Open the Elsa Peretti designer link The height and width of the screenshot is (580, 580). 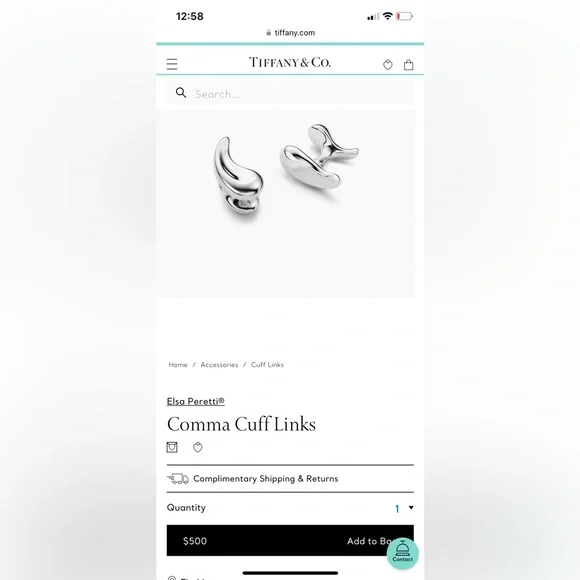196,401
